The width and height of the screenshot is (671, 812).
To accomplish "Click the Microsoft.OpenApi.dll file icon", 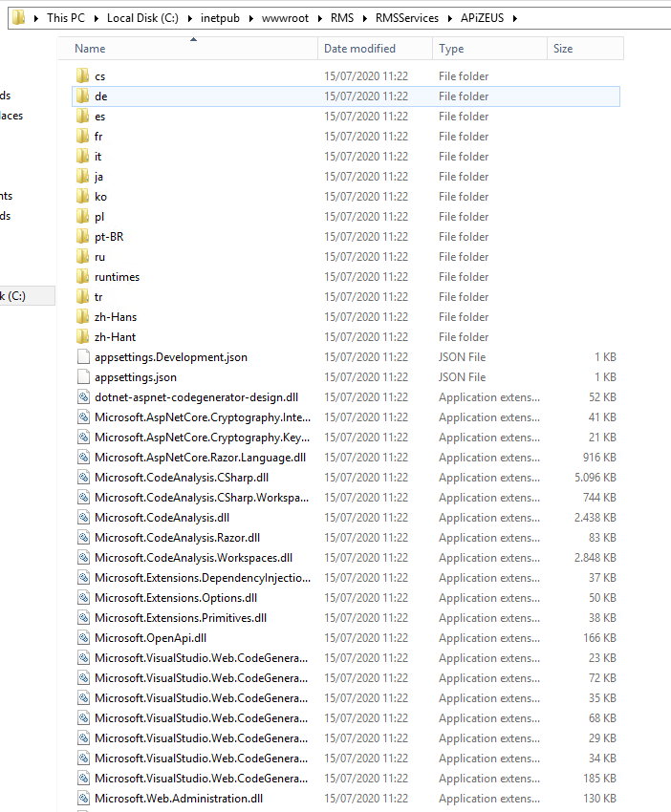I will (83, 638).
